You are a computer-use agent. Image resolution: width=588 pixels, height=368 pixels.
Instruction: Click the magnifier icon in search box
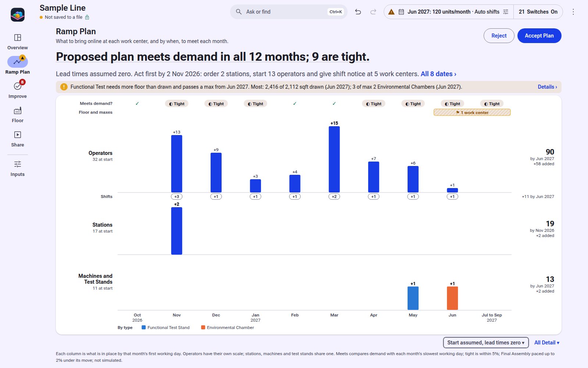(x=239, y=12)
